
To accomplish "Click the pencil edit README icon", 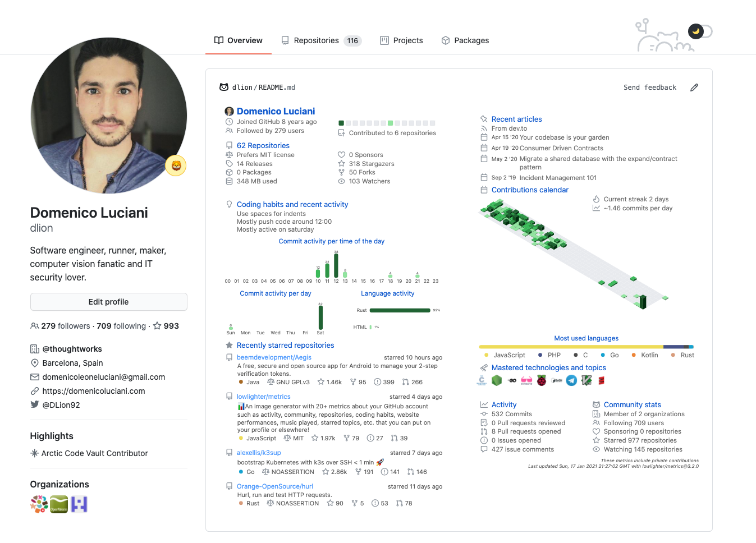I will click(x=694, y=88).
